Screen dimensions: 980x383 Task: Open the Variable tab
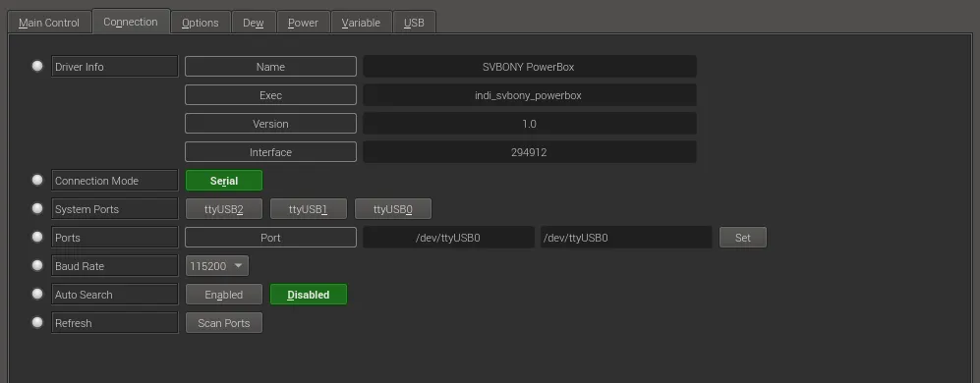[361, 23]
